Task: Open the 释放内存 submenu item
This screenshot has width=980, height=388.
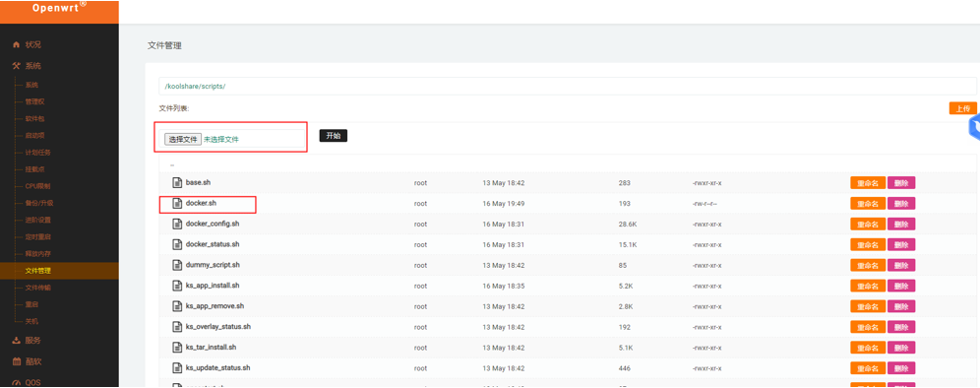Action: pyautogui.click(x=38, y=254)
